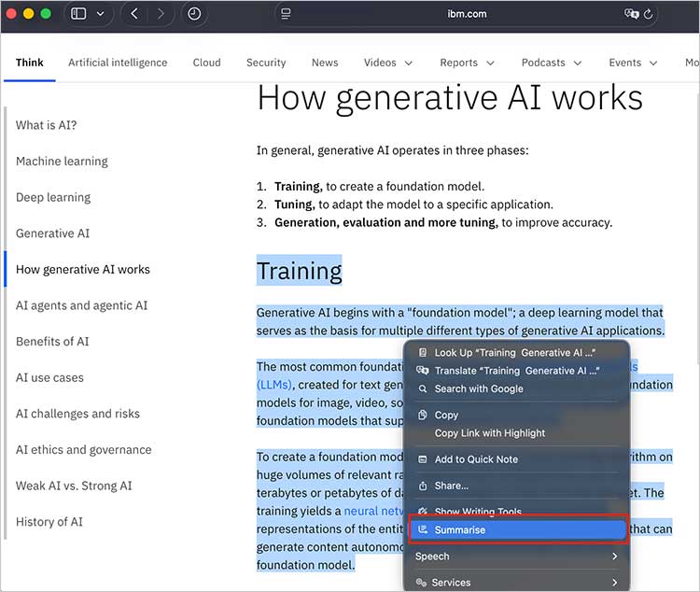Open 'Generative AI' sidebar link
The width and height of the screenshot is (700, 592).
pyautogui.click(x=52, y=233)
